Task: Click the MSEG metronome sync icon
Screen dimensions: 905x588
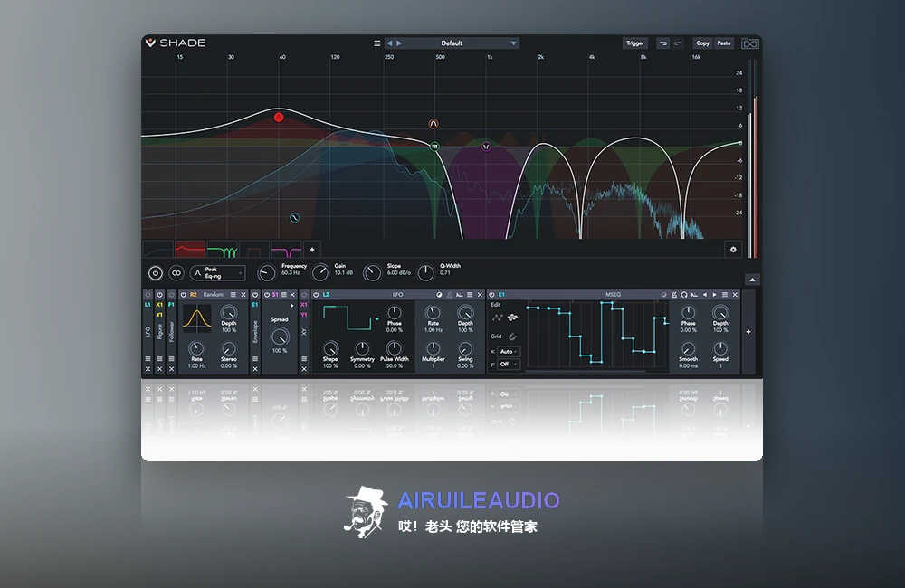Action: [673, 295]
